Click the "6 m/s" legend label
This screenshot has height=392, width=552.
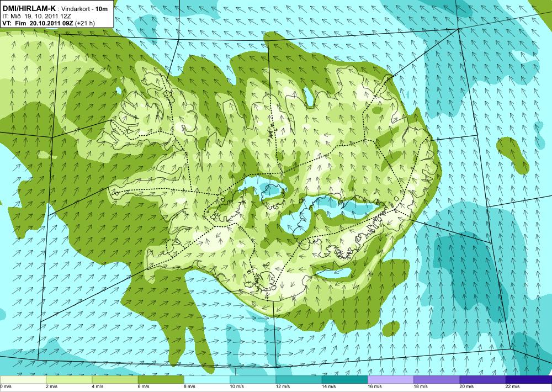point(144,386)
